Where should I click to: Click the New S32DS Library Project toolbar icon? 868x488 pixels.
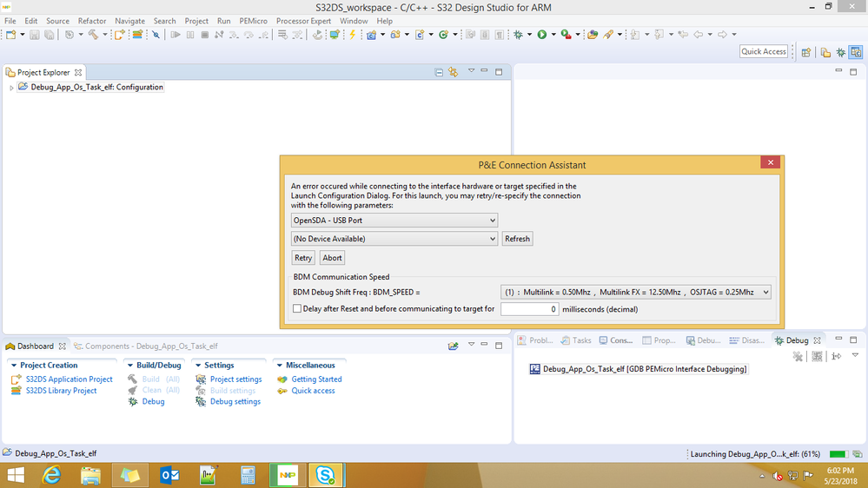(x=137, y=35)
